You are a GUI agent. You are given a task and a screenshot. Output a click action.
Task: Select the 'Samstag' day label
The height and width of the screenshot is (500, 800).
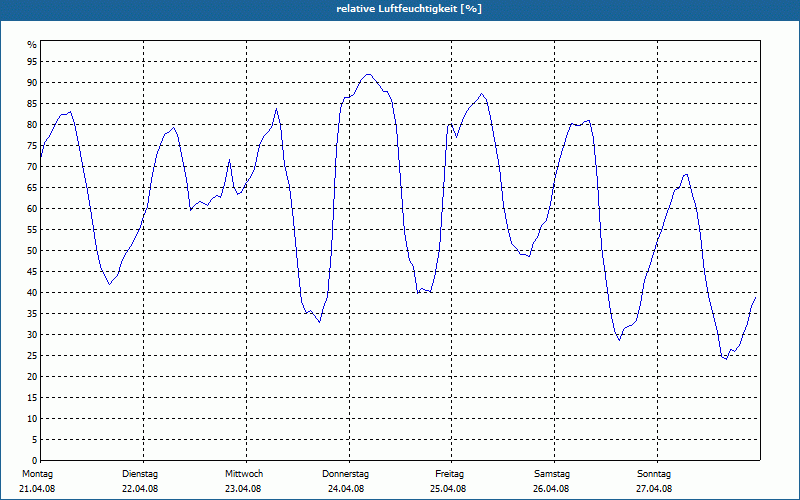552,474
